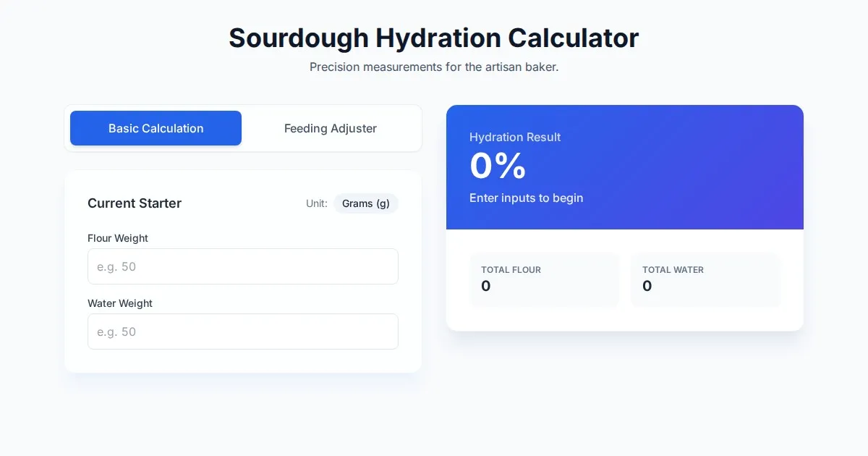Click the Current Starter heading

click(135, 203)
